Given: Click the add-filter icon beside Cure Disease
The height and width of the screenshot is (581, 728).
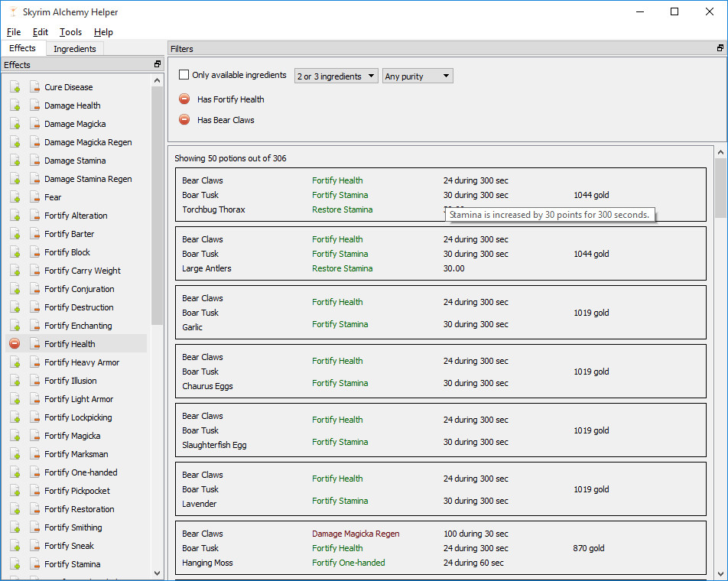Looking at the screenshot, I should (x=15, y=87).
